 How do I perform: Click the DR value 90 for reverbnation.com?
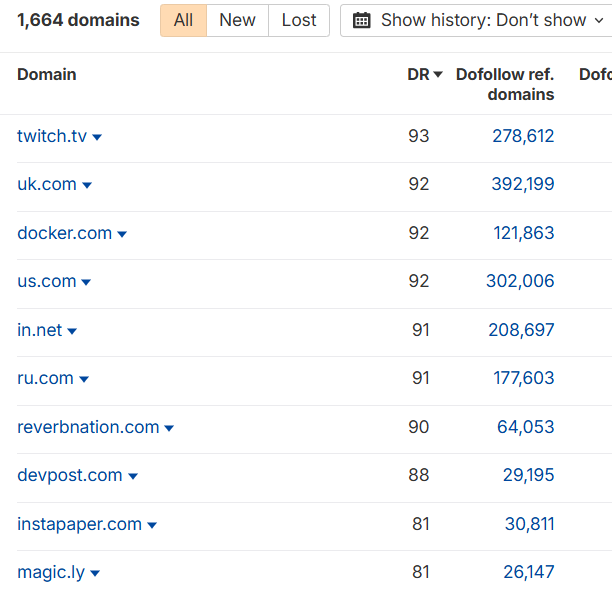point(419,427)
